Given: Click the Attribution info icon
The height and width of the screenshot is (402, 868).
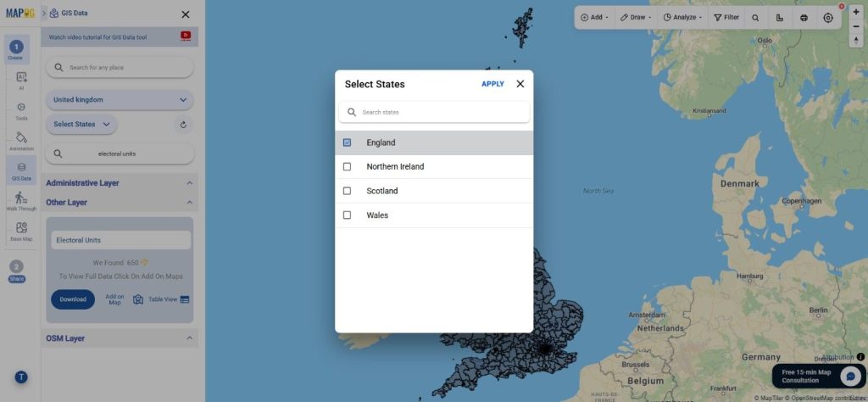Looking at the screenshot, I should (x=860, y=357).
